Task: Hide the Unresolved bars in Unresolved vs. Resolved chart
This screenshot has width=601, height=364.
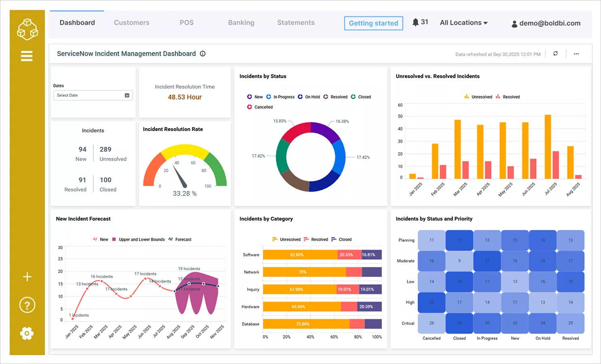Action: pos(478,97)
